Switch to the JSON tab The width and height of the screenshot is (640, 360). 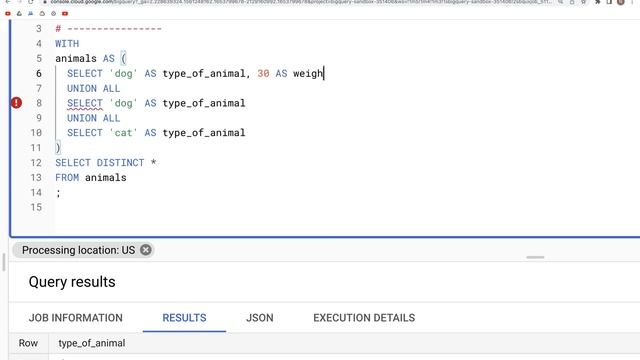tap(260, 318)
